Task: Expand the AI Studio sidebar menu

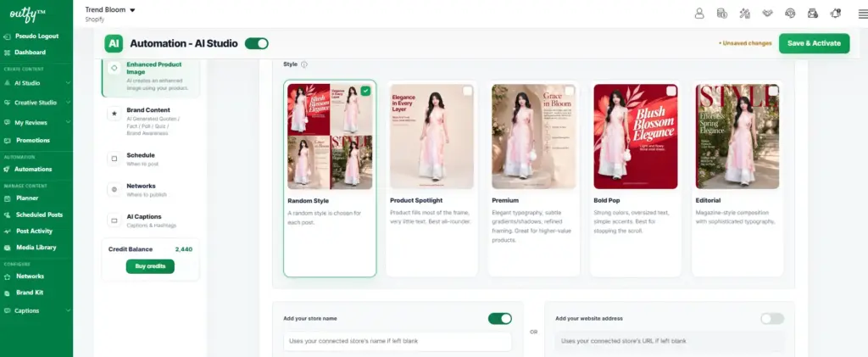Action: (68, 83)
